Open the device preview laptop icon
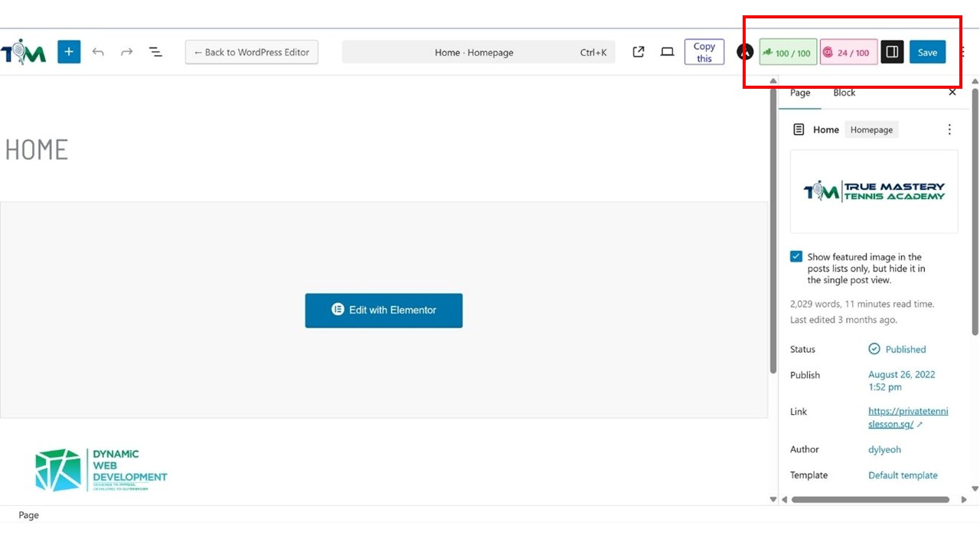This screenshot has width=980, height=551. click(x=668, y=52)
